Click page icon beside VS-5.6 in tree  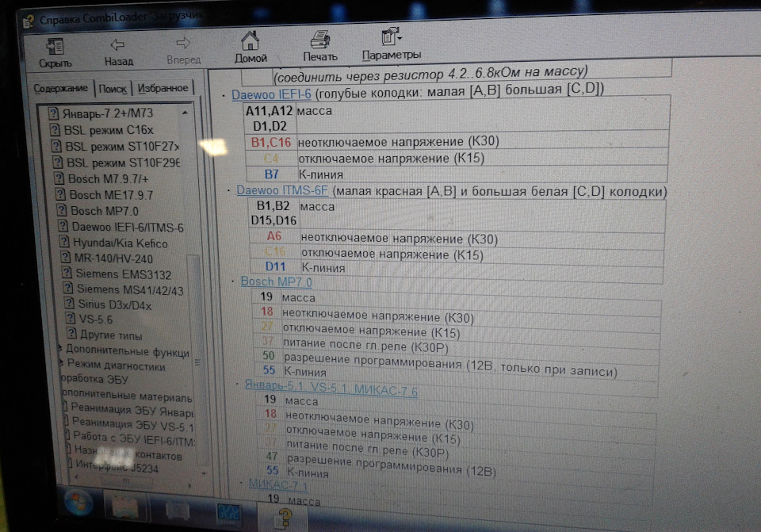point(71,319)
